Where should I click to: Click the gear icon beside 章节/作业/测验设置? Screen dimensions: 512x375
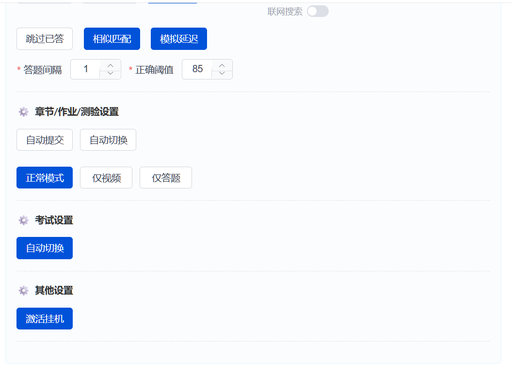coord(23,112)
